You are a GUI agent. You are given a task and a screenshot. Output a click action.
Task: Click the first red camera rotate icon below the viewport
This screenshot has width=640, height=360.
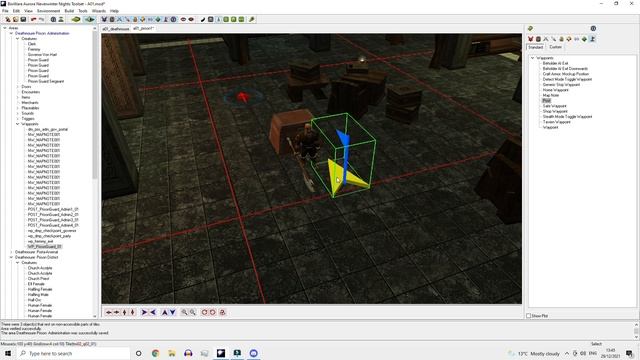click(x=204, y=312)
